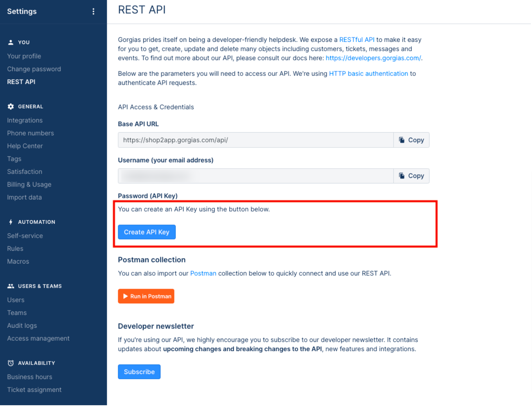Open Billing & Usage settings
The width and height of the screenshot is (532, 406).
tap(29, 184)
